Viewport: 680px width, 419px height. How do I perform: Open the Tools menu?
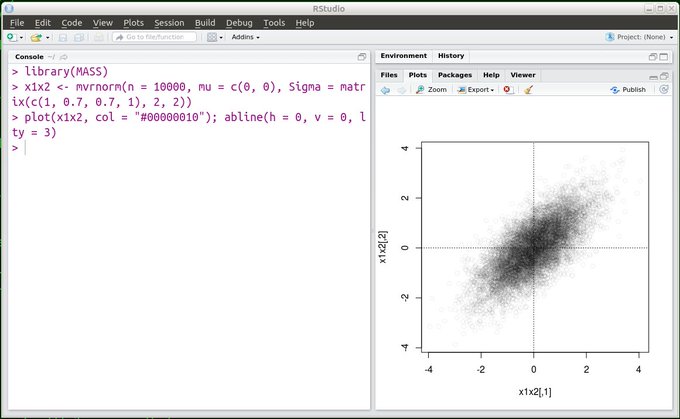coord(274,23)
